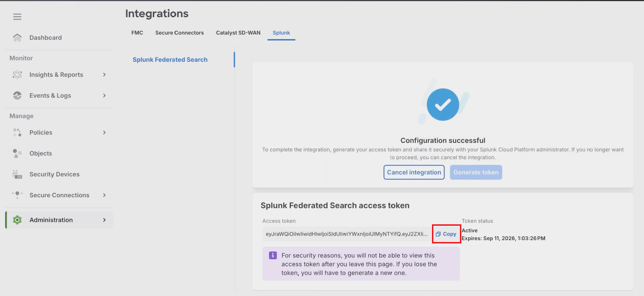Screen dimensions: 644x296
Task: Click the Access token label
Action: pyautogui.click(x=279, y=221)
